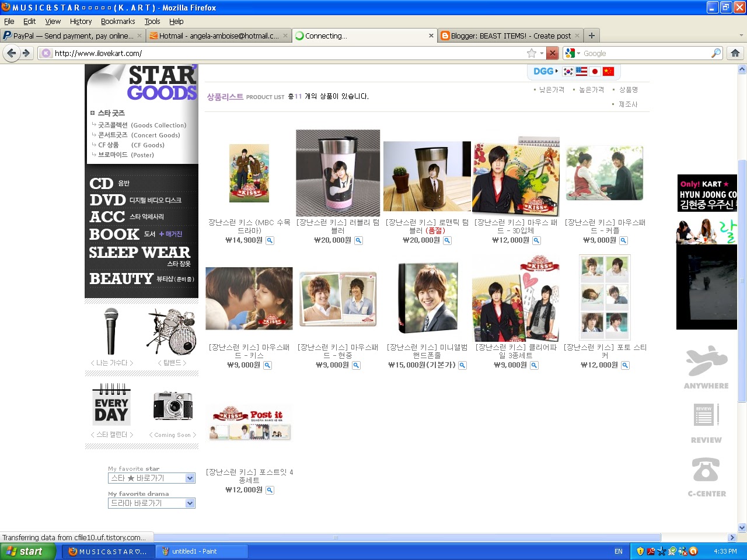Viewport: 747px width, 560px height.
Task: Switch to the PayPal Send payment tab
Action: (x=73, y=36)
